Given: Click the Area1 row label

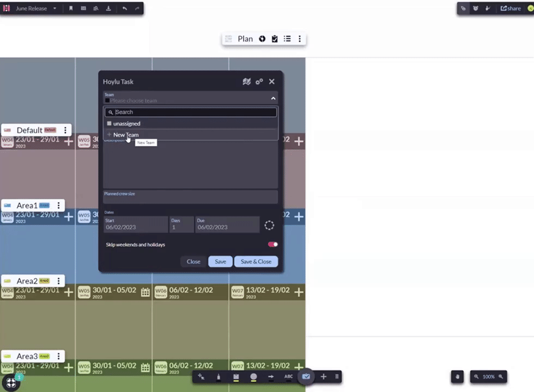Looking at the screenshot, I should pos(27,205).
